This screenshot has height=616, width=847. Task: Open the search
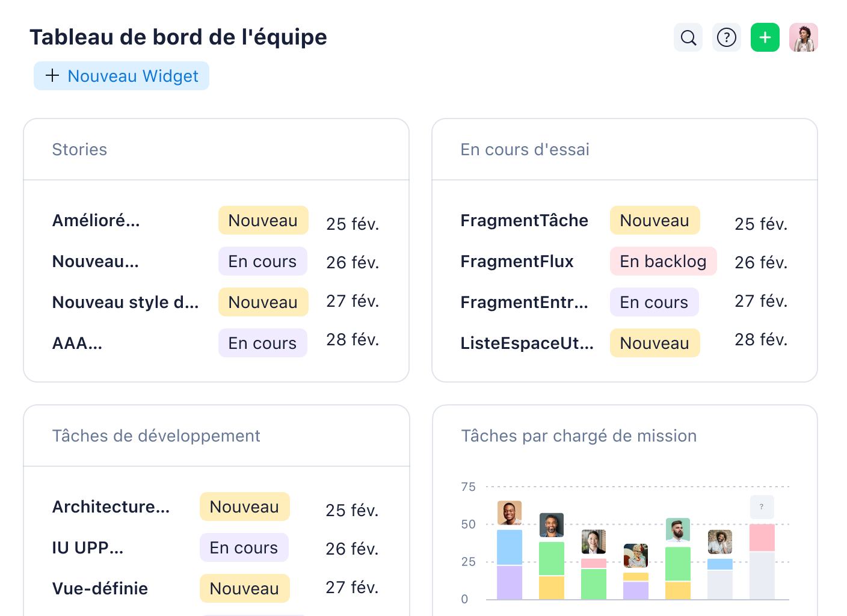tap(688, 37)
